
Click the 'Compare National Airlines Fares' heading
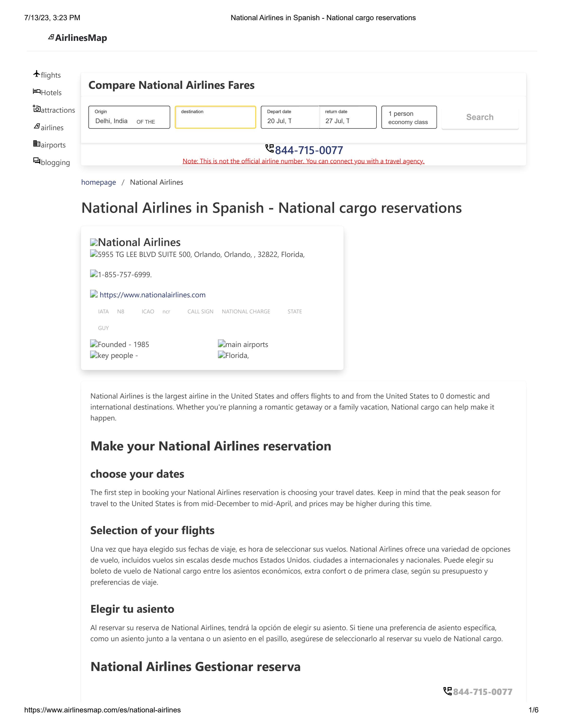(171, 85)
